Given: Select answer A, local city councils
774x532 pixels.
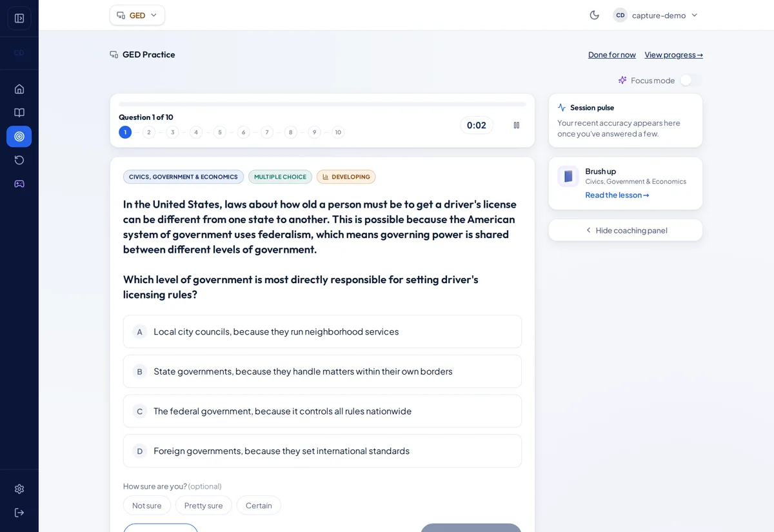Looking at the screenshot, I should pyautogui.click(x=322, y=331).
